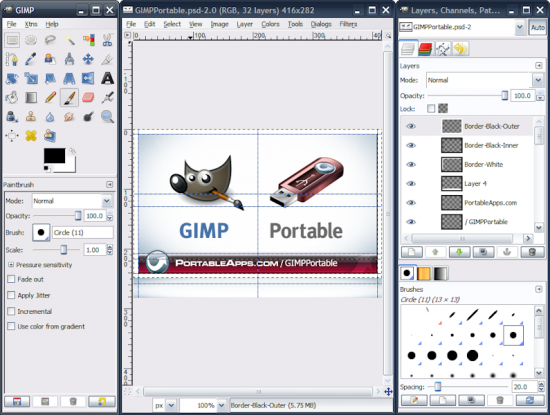Viewport: 550px width, 415px height.
Task: Hide the Border-Black-Inner layer
Action: 411,145
